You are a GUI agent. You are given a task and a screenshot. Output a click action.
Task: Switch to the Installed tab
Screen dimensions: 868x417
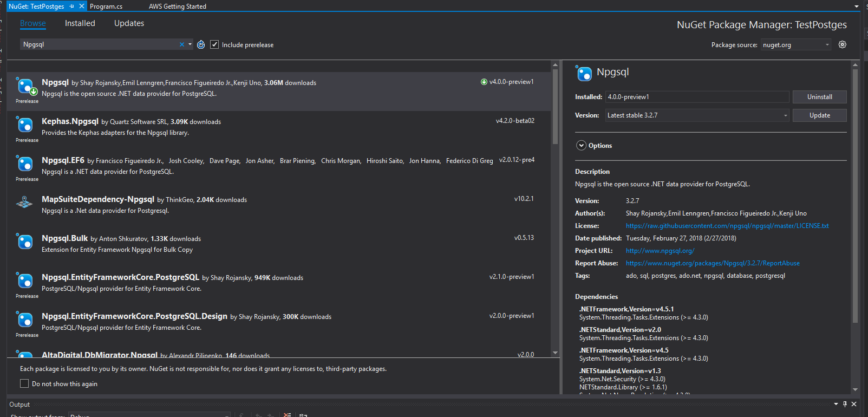pyautogui.click(x=80, y=23)
